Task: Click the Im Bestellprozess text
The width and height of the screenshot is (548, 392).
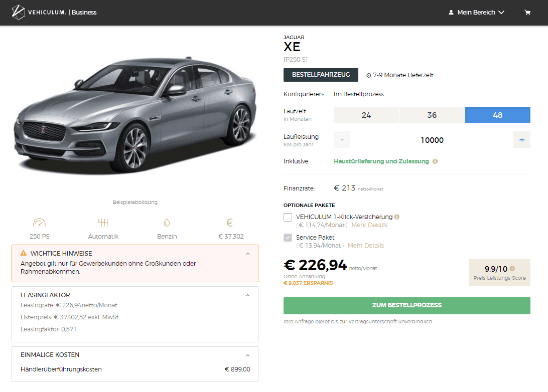Action: 359,94
